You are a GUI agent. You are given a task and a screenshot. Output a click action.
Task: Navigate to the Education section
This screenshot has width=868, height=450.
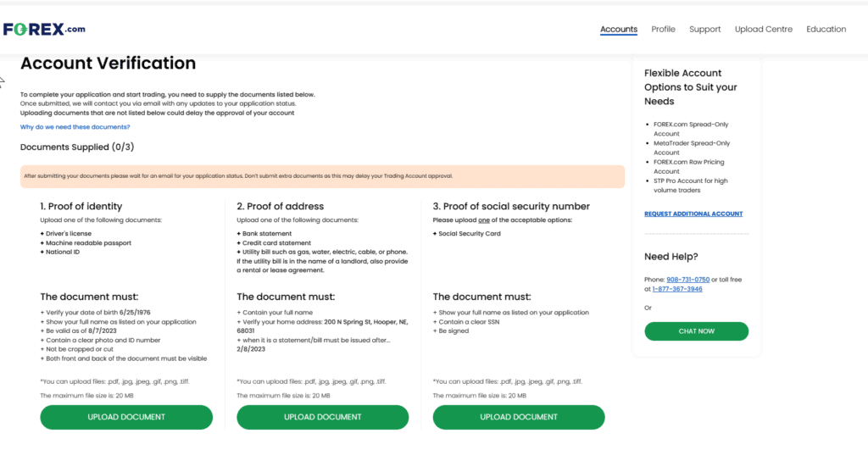[x=826, y=29]
